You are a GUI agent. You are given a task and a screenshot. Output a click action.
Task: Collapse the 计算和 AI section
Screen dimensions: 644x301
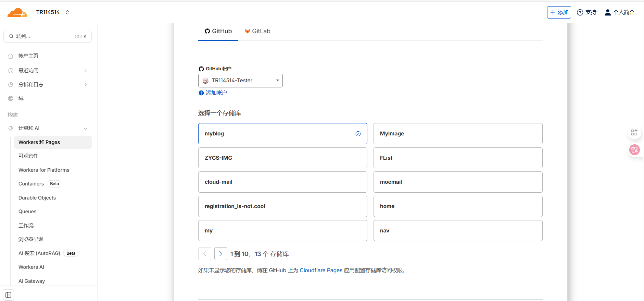point(85,128)
